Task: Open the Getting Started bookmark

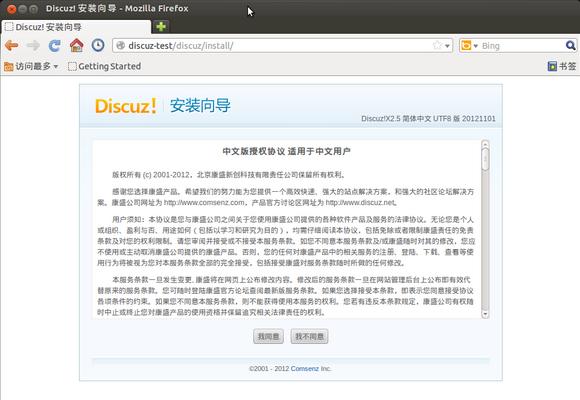Action: pos(105,66)
